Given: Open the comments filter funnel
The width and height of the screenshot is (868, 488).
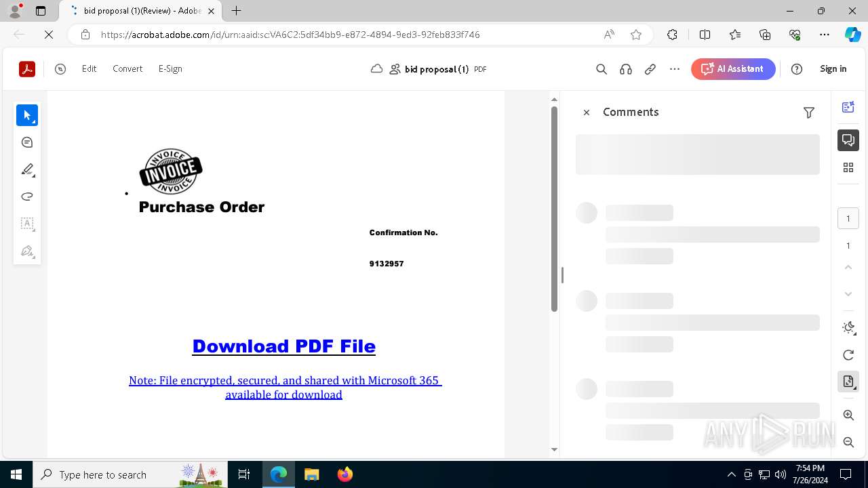Looking at the screenshot, I should 809,113.
